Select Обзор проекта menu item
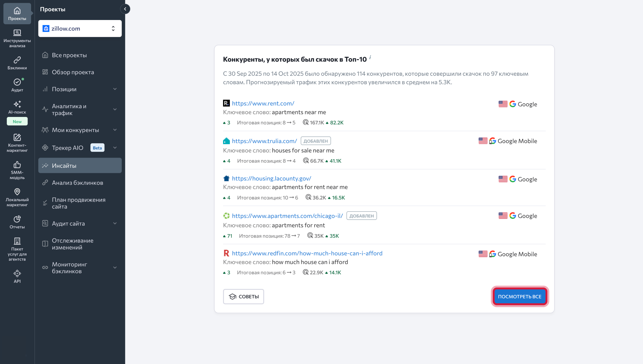 tap(73, 72)
